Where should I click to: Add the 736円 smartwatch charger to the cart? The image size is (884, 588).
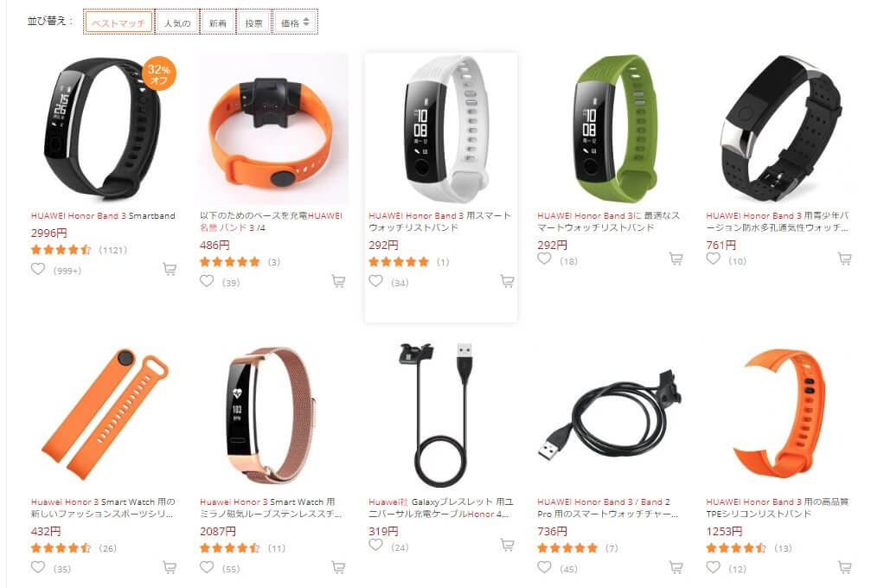(x=676, y=567)
